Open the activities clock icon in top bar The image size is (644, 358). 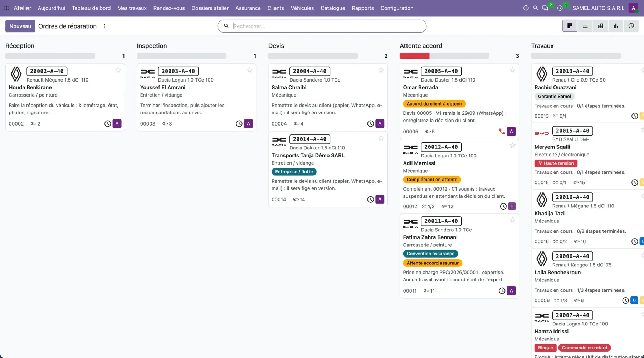[x=560, y=8]
